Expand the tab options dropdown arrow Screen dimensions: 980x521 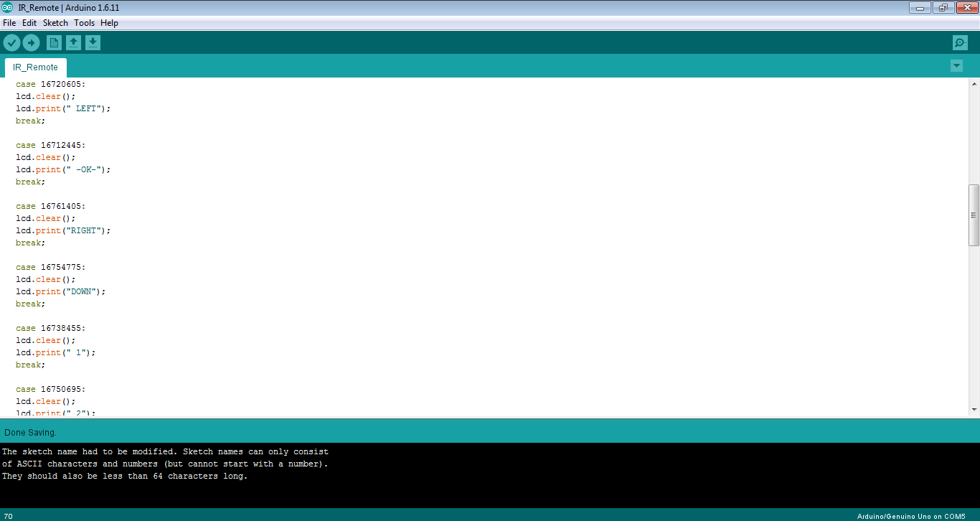tap(956, 66)
